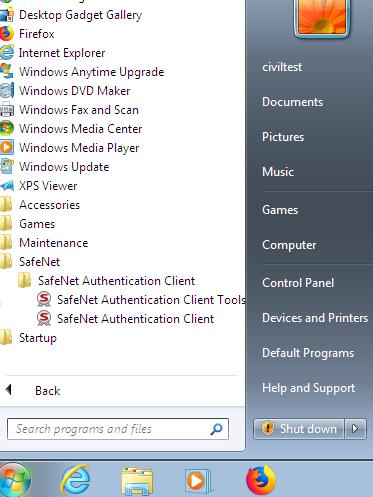Collapse the SafeNet folder
The width and height of the screenshot is (373, 497).
[x=30, y=262]
